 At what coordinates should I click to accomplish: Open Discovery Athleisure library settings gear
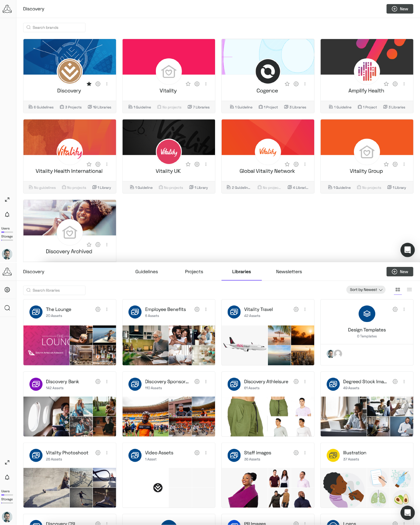pyautogui.click(x=296, y=381)
